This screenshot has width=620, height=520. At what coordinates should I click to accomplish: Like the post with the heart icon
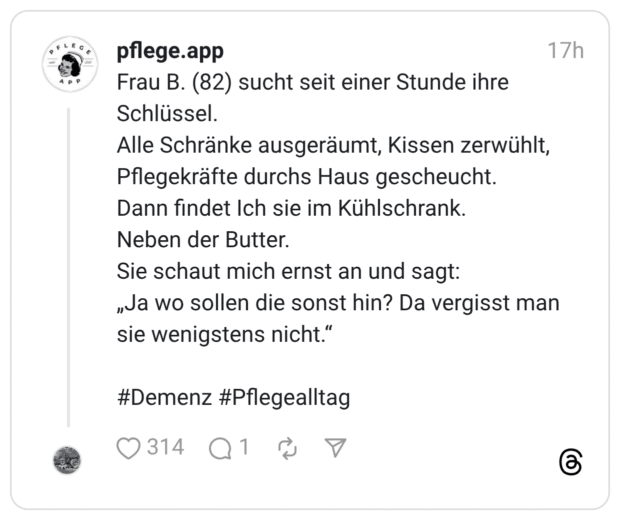(128, 448)
